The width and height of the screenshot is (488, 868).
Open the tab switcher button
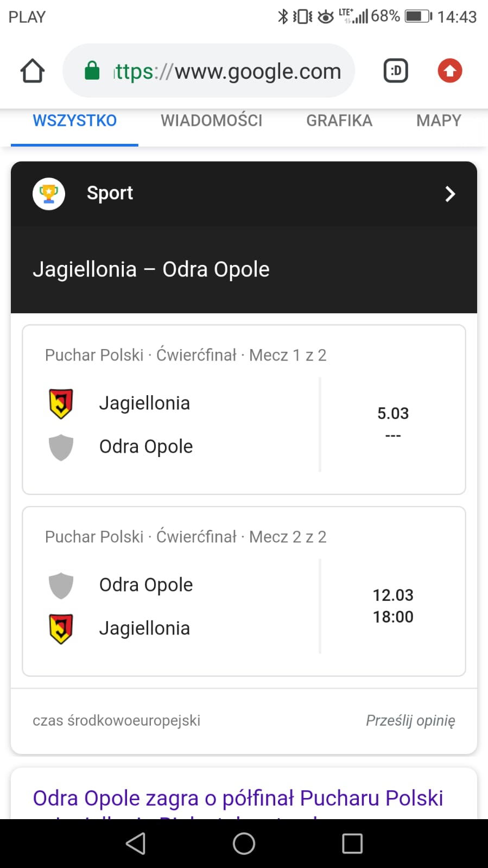(x=396, y=71)
